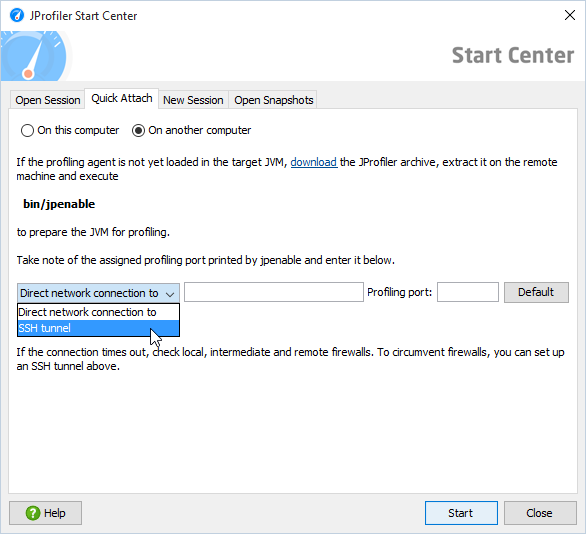Close the Start Center window
The width and height of the screenshot is (586, 534).
(x=570, y=15)
